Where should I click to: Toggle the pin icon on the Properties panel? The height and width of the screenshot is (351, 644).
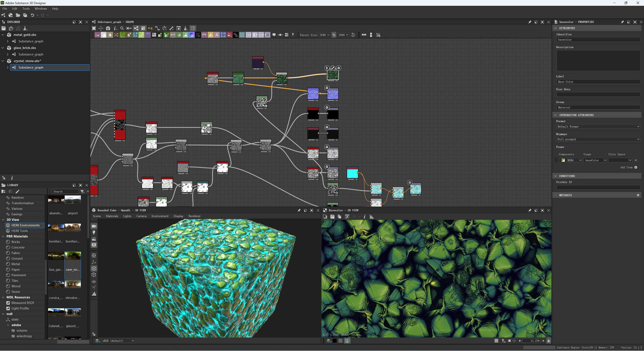point(622,22)
